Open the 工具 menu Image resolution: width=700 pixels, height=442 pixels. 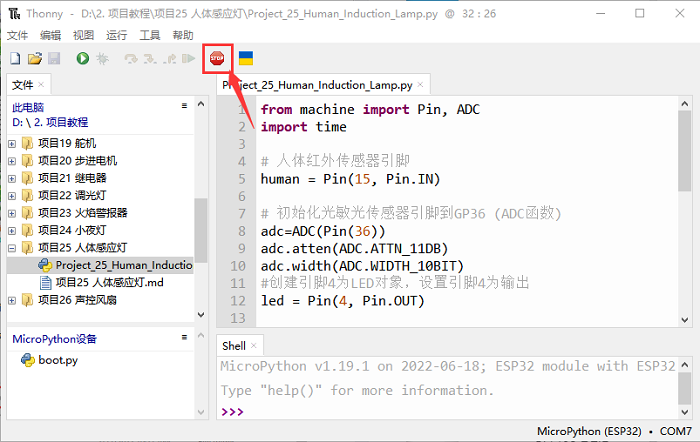(150, 35)
